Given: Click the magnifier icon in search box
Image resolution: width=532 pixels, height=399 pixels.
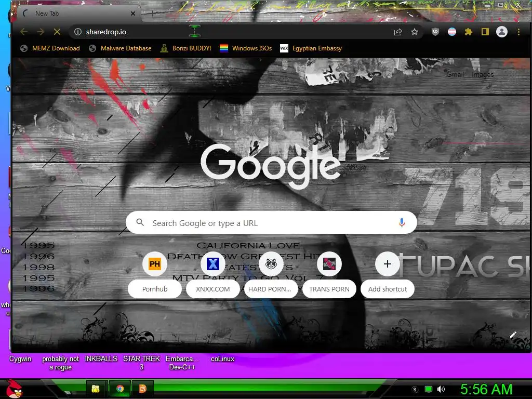Looking at the screenshot, I should [x=140, y=222].
